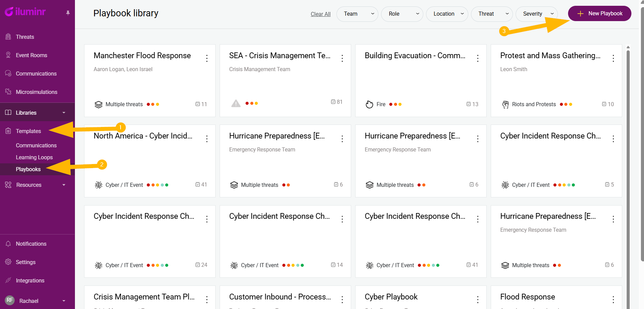
Task: Open Integrations from sidebar
Action: pos(30,280)
